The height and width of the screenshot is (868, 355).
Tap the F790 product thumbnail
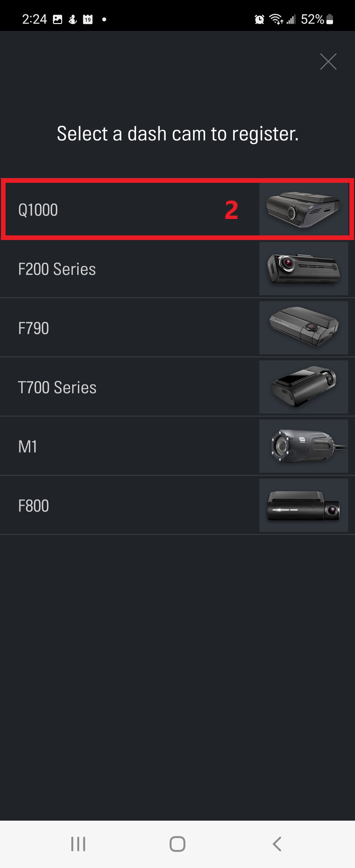pos(303,328)
